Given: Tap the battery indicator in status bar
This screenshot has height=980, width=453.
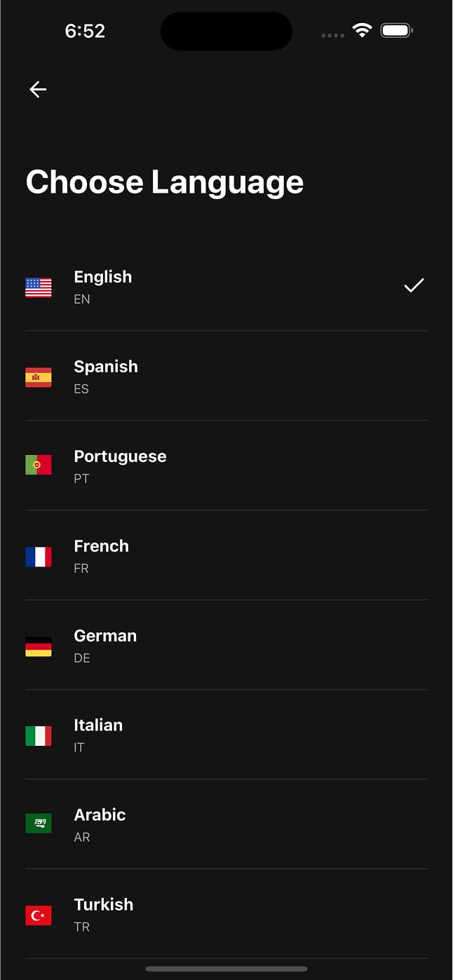Looking at the screenshot, I should 396,30.
